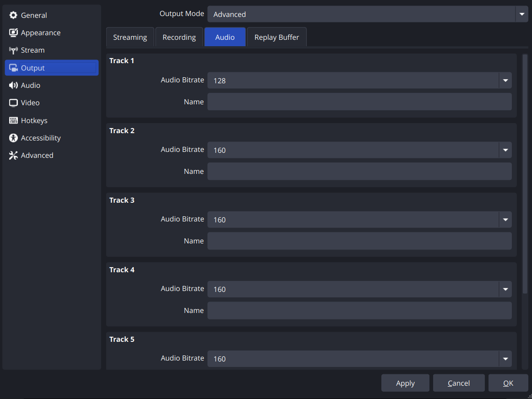Switch to the Audio settings section
Viewport: 532px width, 399px height.
pos(30,85)
